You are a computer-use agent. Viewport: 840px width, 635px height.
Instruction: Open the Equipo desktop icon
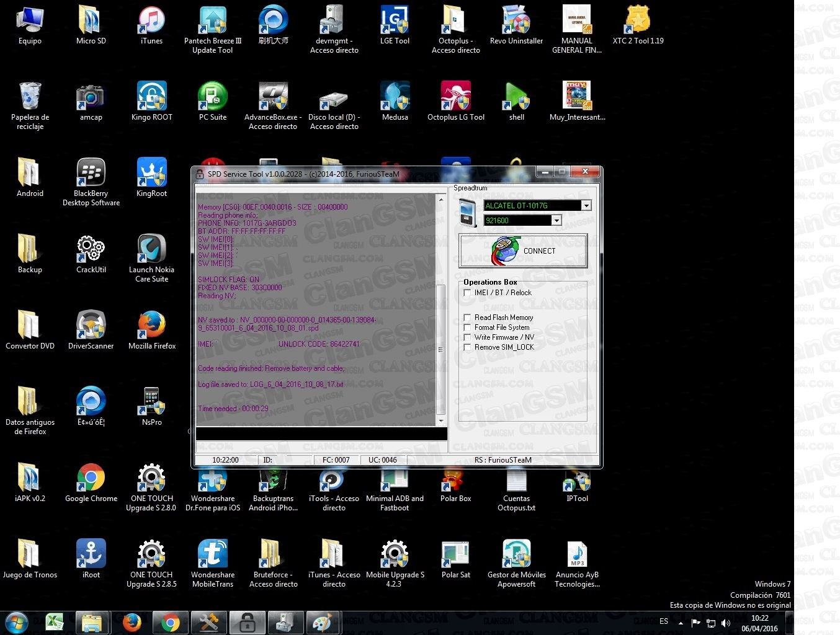coord(30,26)
